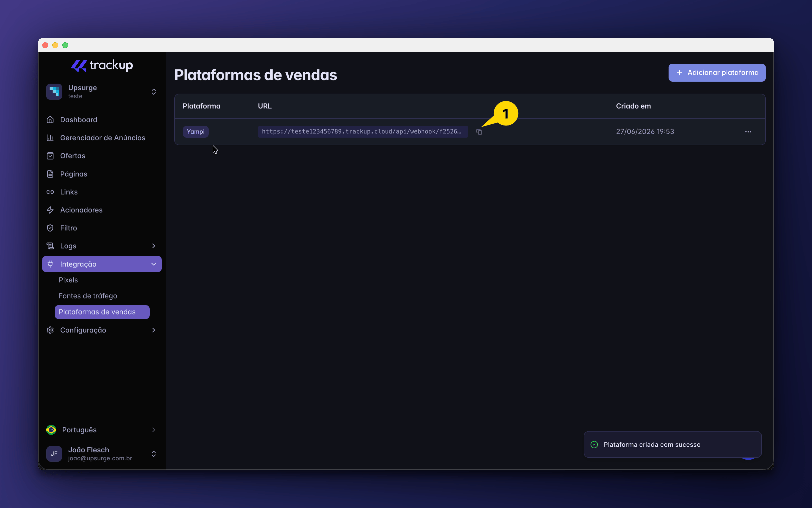Click the Acionadores lightning icon
This screenshot has width=812, height=508.
[x=50, y=210]
